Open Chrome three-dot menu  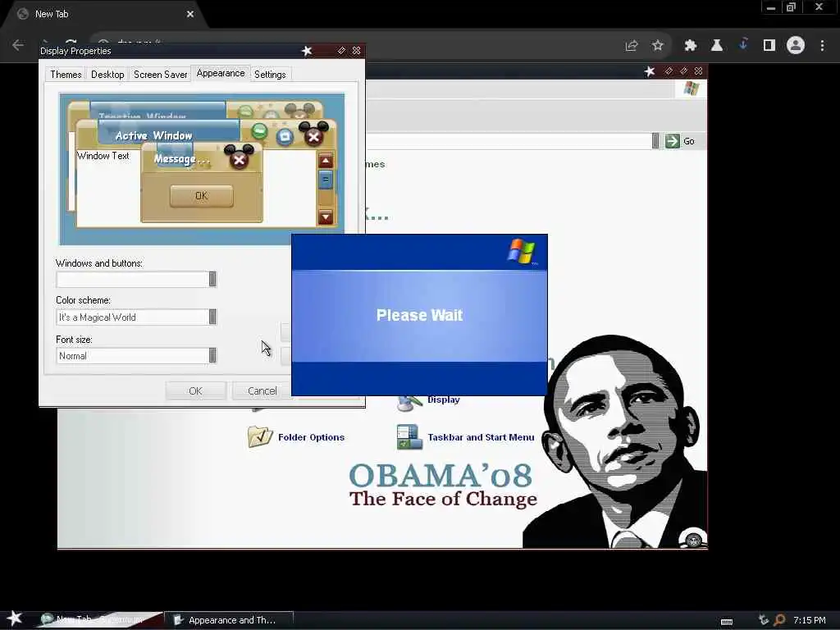822,46
